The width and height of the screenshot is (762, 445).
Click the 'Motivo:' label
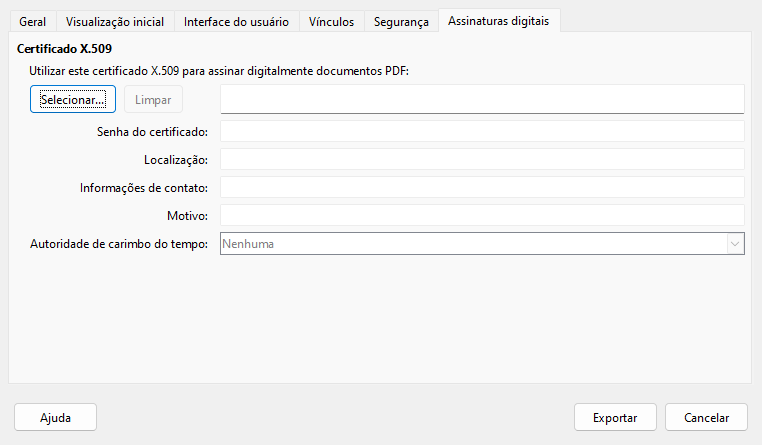pos(188,216)
